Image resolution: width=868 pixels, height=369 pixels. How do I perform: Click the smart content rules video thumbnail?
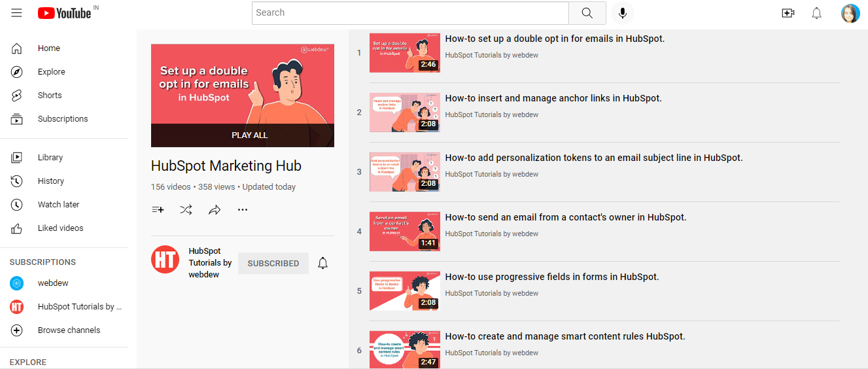405,350
